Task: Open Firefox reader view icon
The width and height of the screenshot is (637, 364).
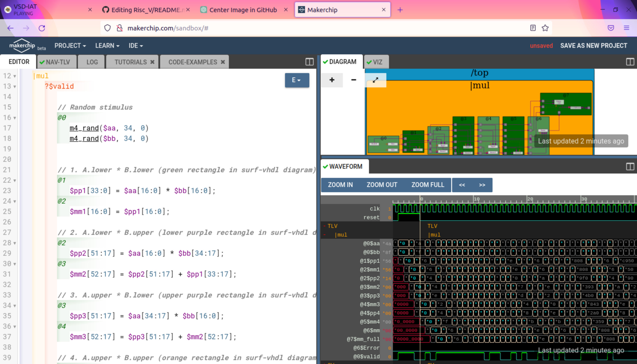Action: (533, 28)
